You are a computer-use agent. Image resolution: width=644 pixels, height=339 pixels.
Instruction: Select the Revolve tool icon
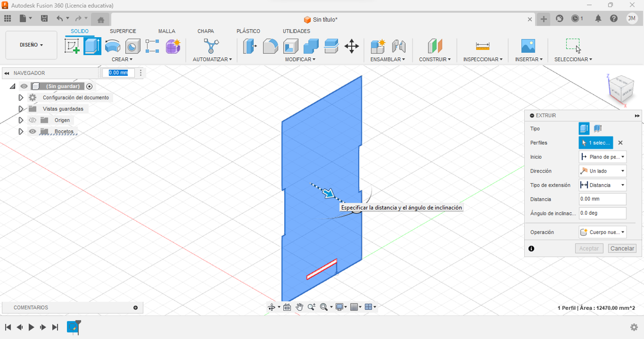click(113, 46)
